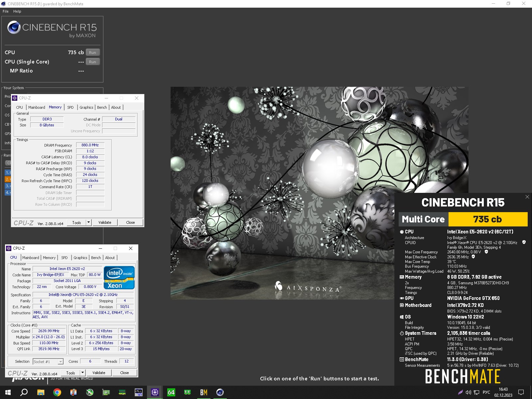Open the green memory chips taskbar icon
This screenshot has height=399, width=532.
pyautogui.click(x=187, y=392)
